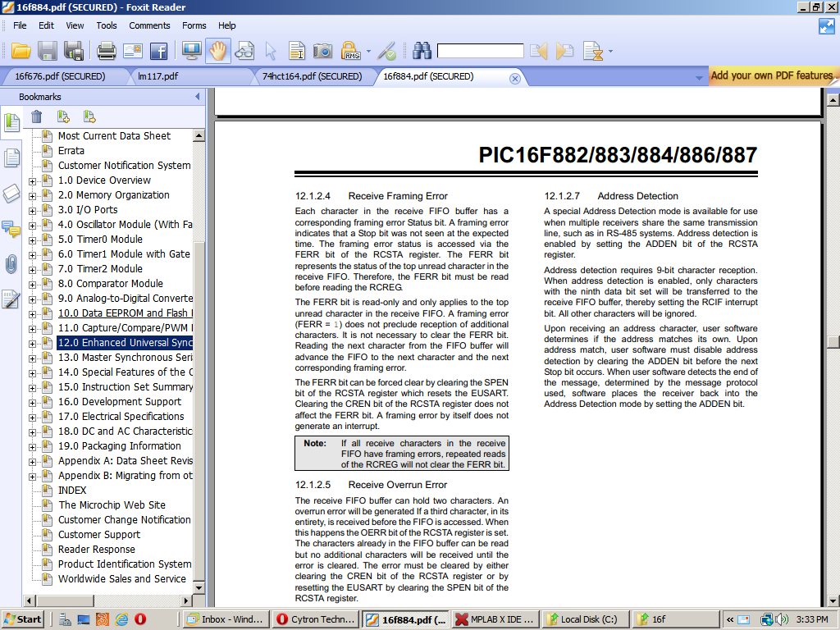Click the Find Next arrow icon
The width and height of the screenshot is (840, 630).
[564, 52]
